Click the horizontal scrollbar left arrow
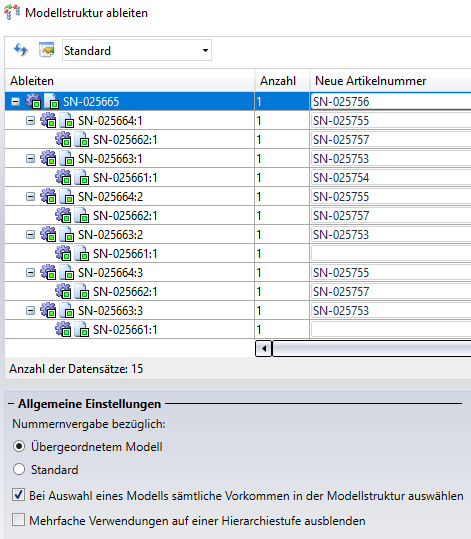 pos(264,349)
